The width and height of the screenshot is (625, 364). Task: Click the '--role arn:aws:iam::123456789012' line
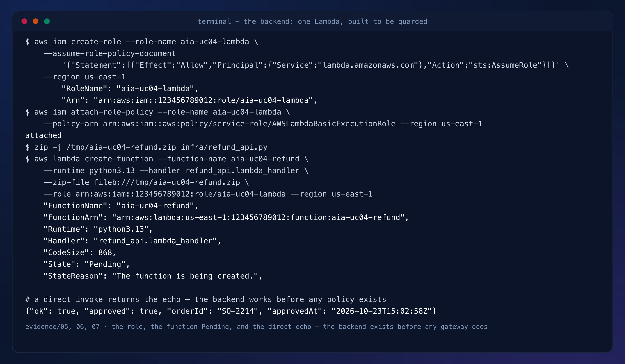tap(208, 194)
